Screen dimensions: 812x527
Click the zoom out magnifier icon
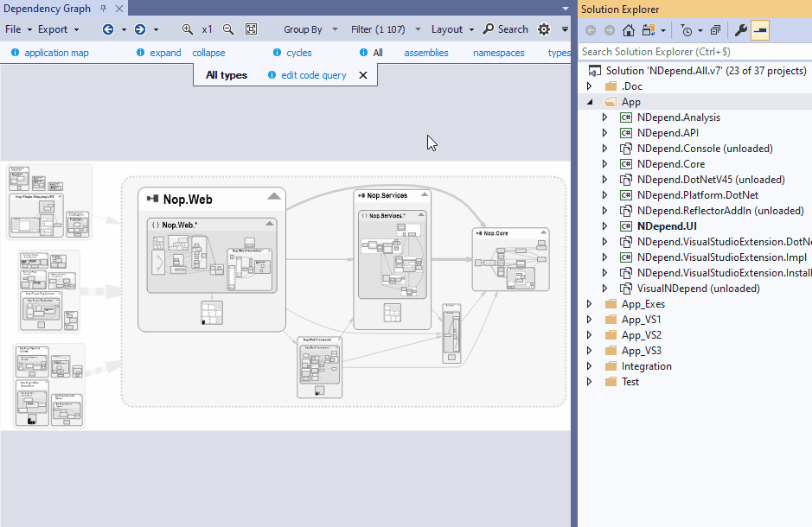click(x=228, y=29)
